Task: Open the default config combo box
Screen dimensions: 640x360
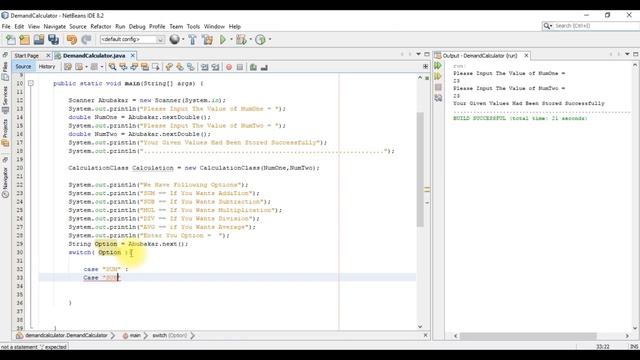Action: click(132, 39)
